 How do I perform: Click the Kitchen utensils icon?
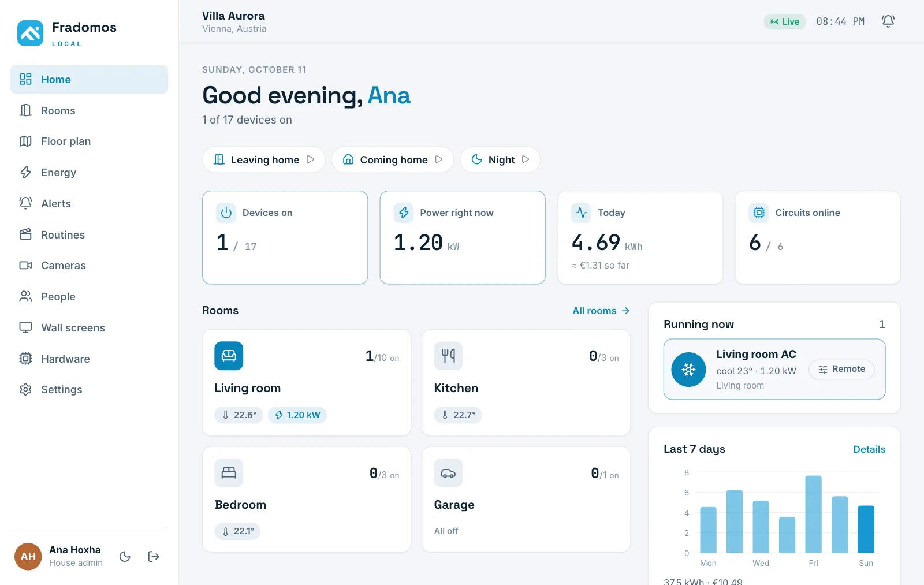click(x=448, y=356)
